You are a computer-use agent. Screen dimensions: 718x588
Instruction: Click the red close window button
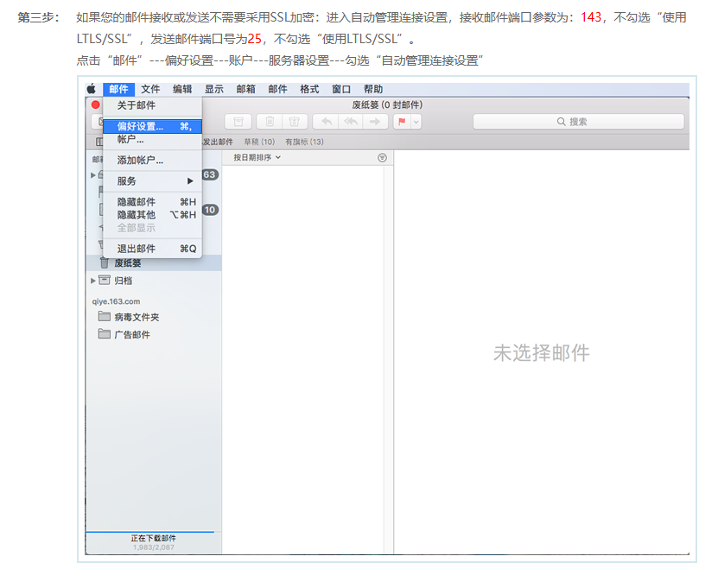pyautogui.click(x=96, y=104)
